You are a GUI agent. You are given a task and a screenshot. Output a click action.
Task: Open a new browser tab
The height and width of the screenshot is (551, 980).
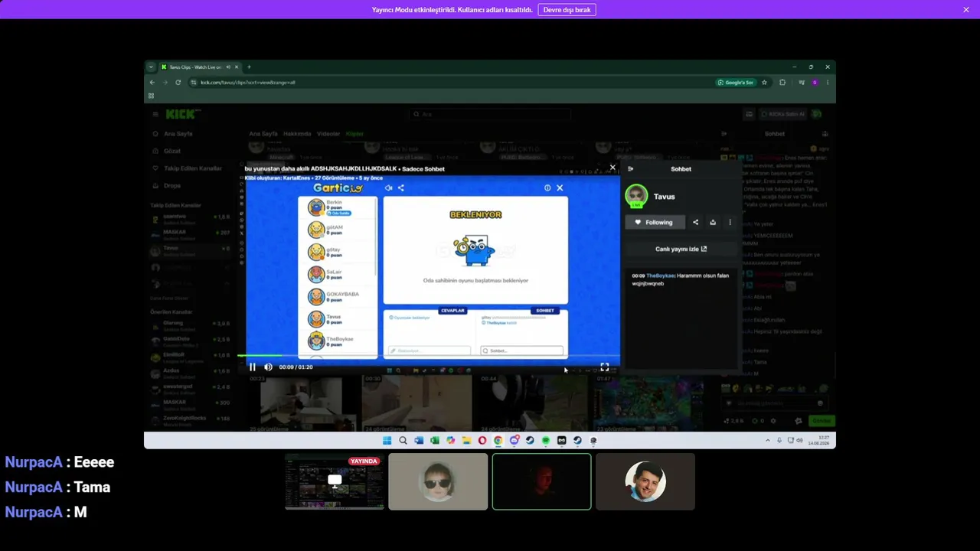pyautogui.click(x=249, y=67)
